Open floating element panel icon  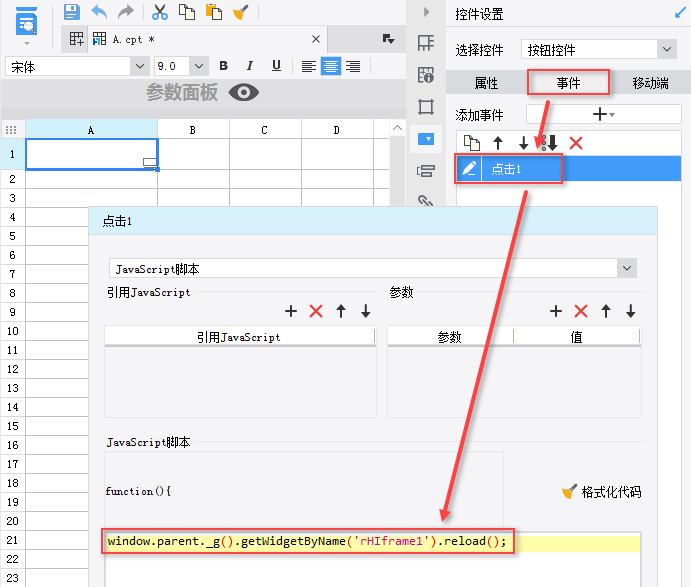click(426, 107)
